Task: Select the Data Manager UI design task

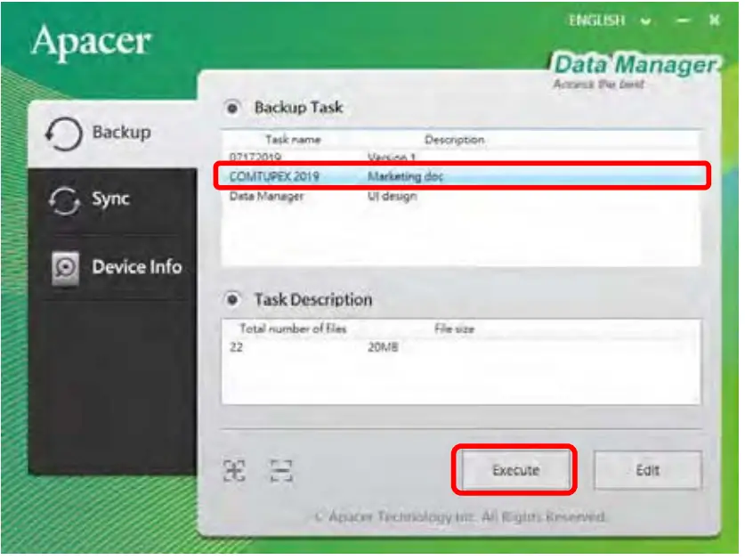Action: (460, 197)
